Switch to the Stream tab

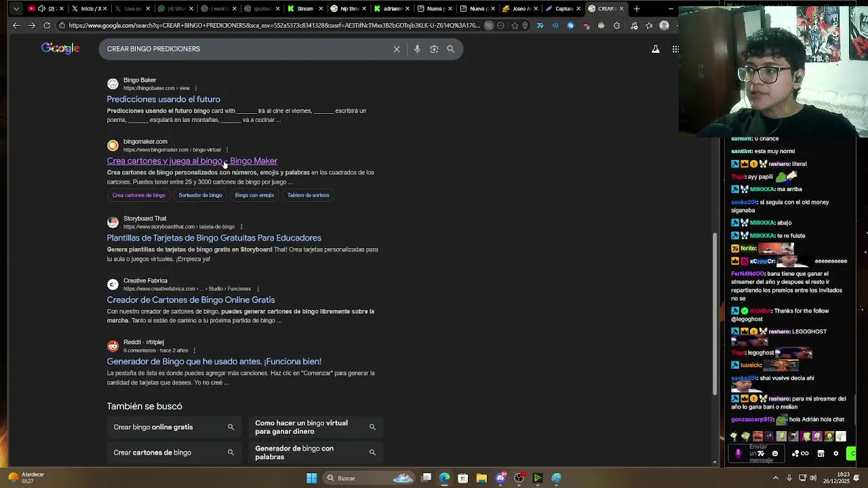click(x=304, y=9)
